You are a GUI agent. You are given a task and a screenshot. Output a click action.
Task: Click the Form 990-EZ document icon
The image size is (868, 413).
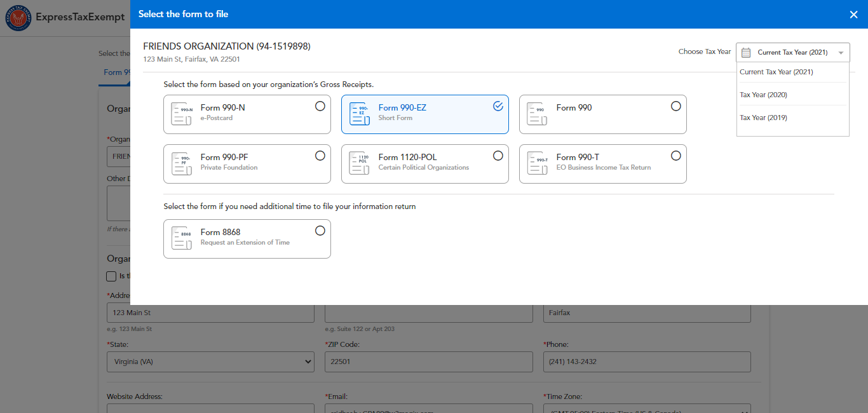pyautogui.click(x=359, y=114)
